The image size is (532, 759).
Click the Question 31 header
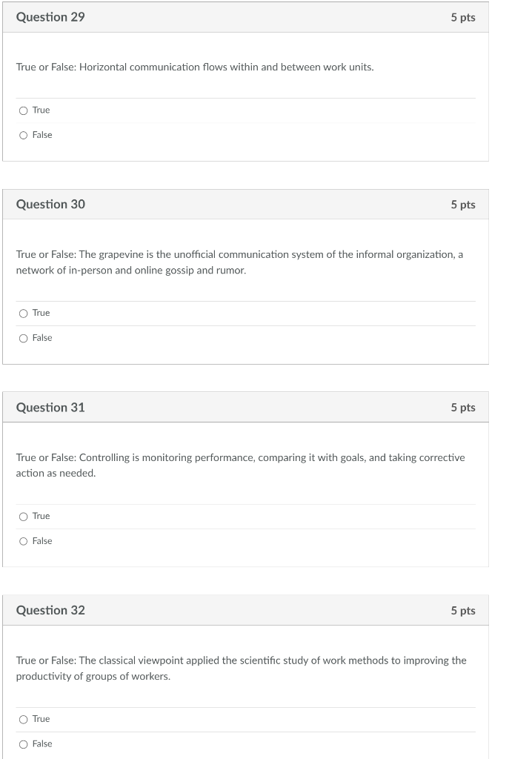pos(50,407)
